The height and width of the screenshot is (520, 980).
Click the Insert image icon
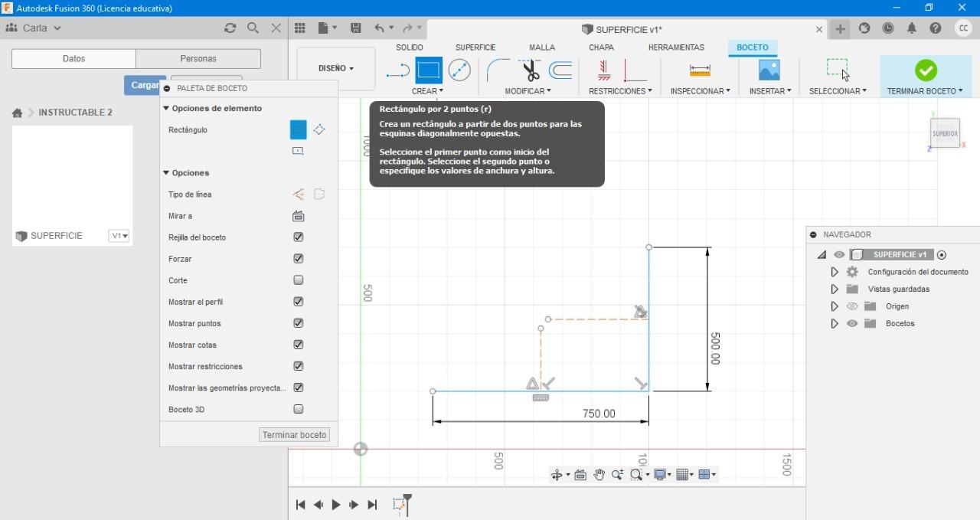point(769,70)
